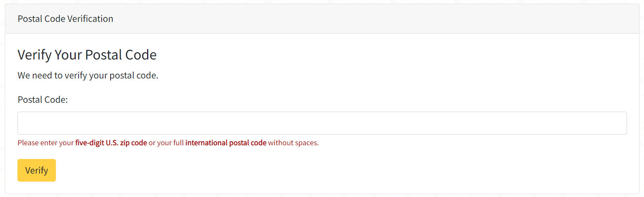The width and height of the screenshot is (644, 197).
Task: Click blank white space right of Verify button
Action: (x=243, y=170)
